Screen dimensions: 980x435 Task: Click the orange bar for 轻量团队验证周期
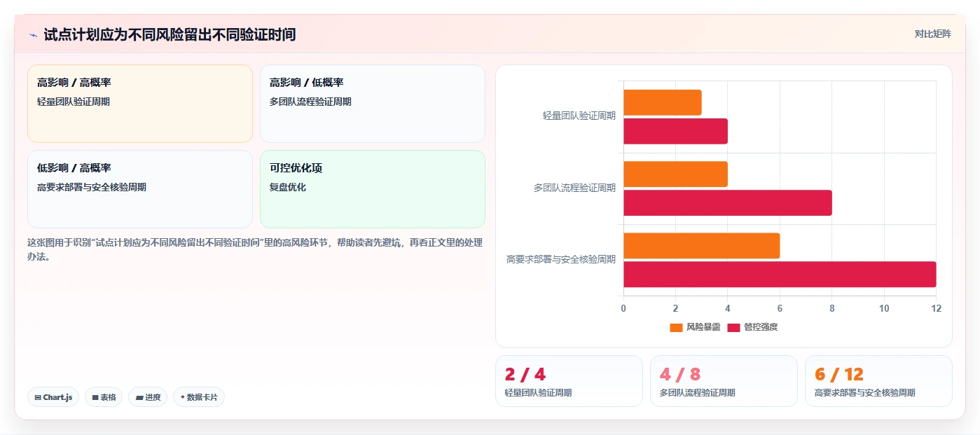pos(663,103)
